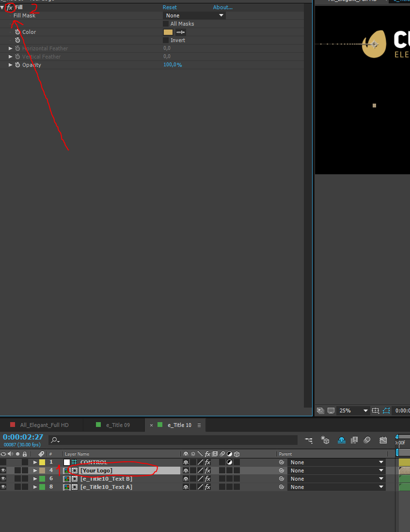Click the gold Color swatch
410x532 pixels.
coord(168,32)
